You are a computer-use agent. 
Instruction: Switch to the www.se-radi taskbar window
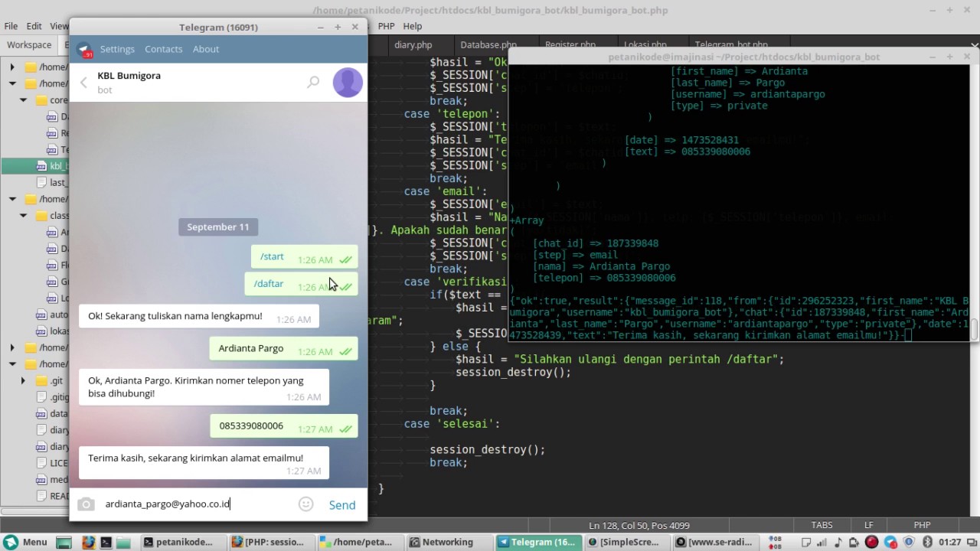point(717,542)
